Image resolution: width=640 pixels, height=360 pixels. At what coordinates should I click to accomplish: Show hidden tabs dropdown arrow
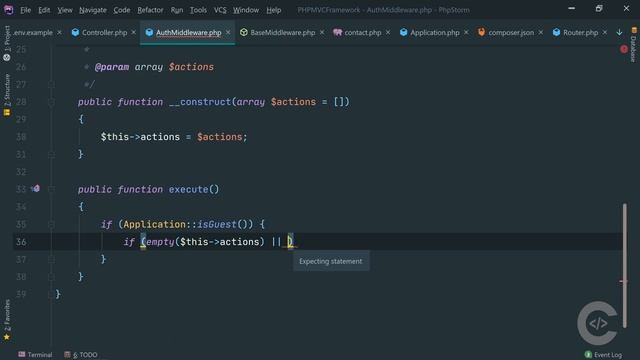click(619, 32)
